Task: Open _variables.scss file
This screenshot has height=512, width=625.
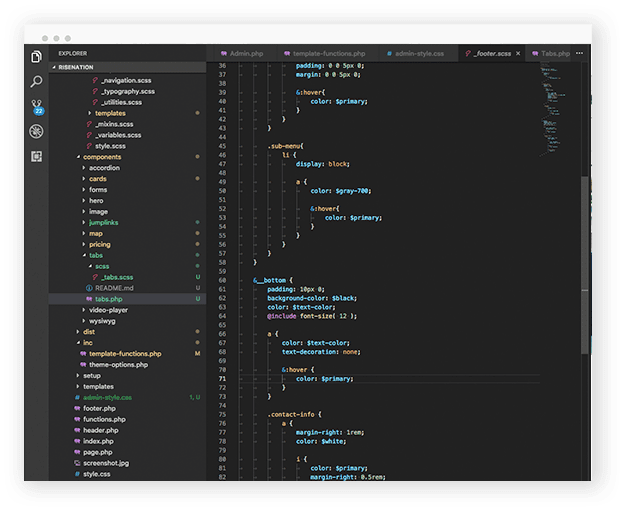Action: tap(118, 135)
